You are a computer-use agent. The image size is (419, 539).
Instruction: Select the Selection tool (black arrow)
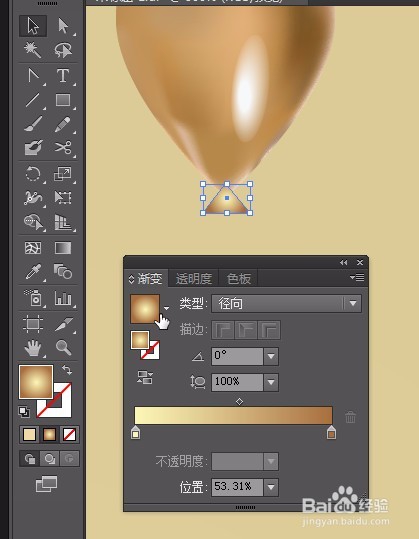[x=33, y=26]
